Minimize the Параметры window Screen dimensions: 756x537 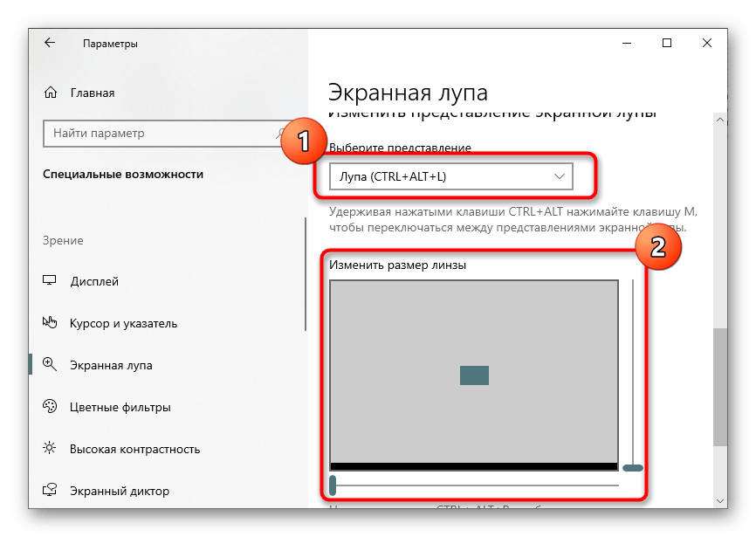(627, 43)
